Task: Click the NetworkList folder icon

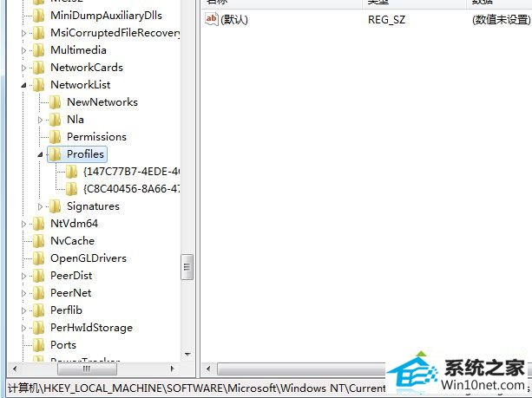Action: pos(38,85)
